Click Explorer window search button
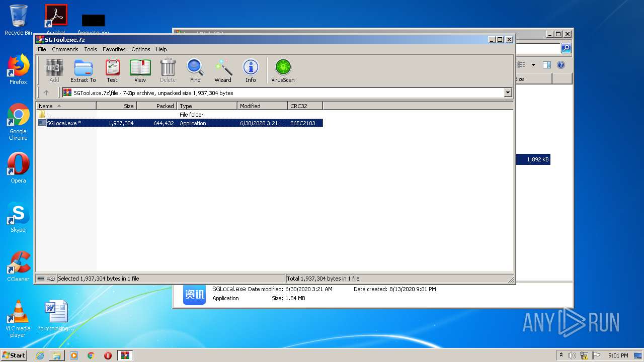The height and width of the screenshot is (362, 644). (566, 48)
